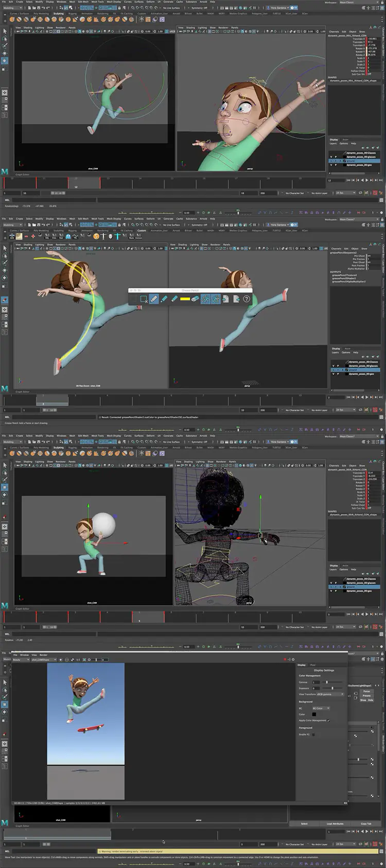Jump to end of playback in ball-holding screenshot
The image size is (386, 868).
(x=380, y=614)
